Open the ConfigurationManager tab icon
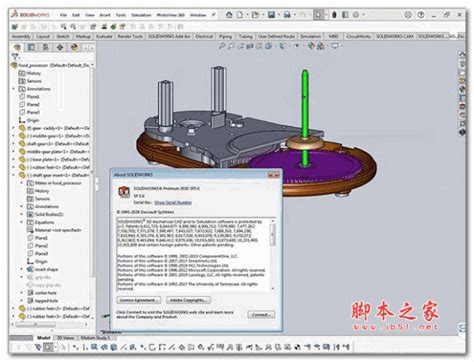 tap(45, 47)
